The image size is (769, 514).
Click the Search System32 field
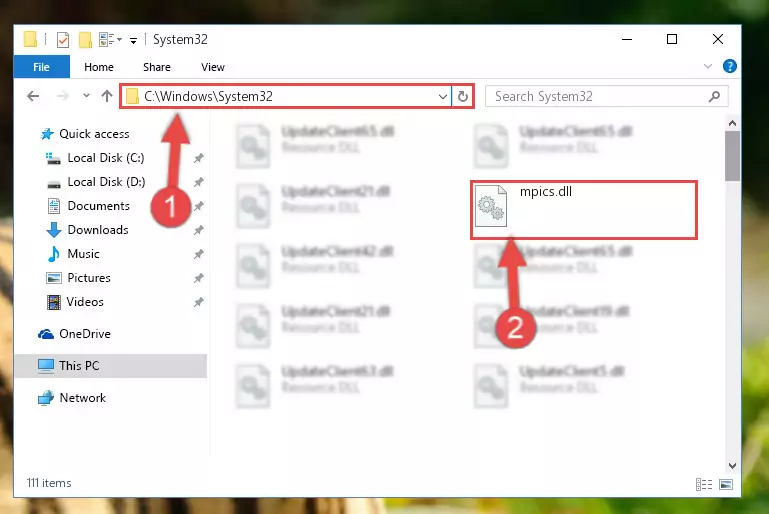pos(606,96)
